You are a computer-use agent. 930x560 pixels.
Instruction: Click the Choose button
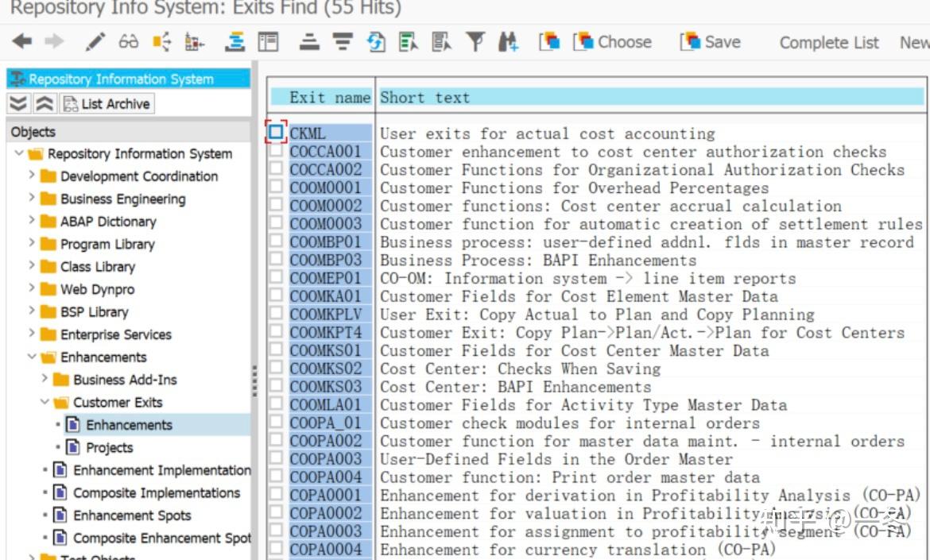[x=614, y=42]
